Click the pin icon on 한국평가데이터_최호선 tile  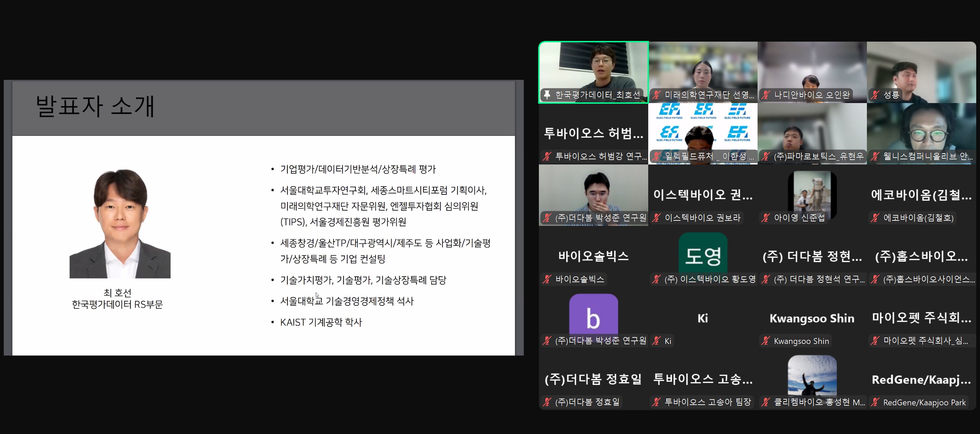pos(547,95)
